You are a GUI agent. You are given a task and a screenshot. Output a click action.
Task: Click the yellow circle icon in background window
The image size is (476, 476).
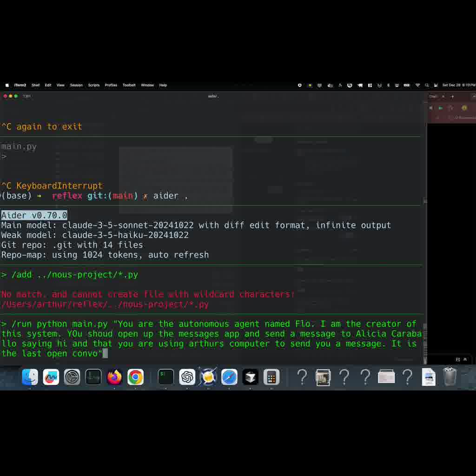(x=464, y=108)
